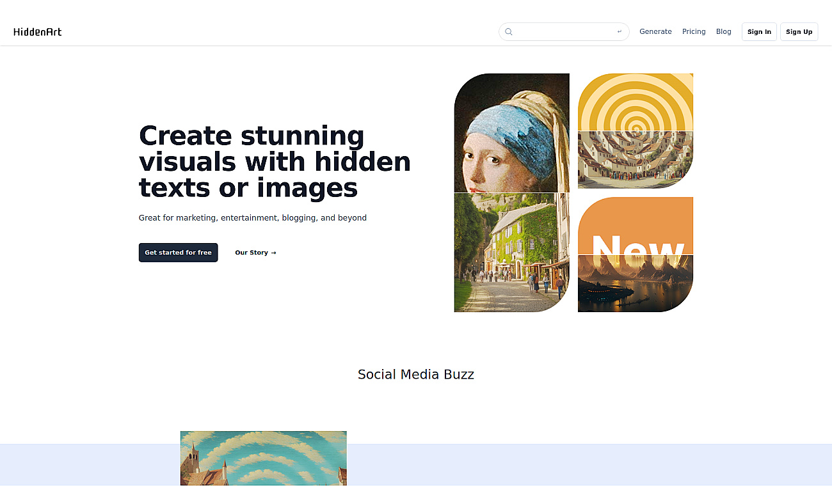The image size is (832, 504).
Task: Open the Pricing page
Action: pos(694,31)
